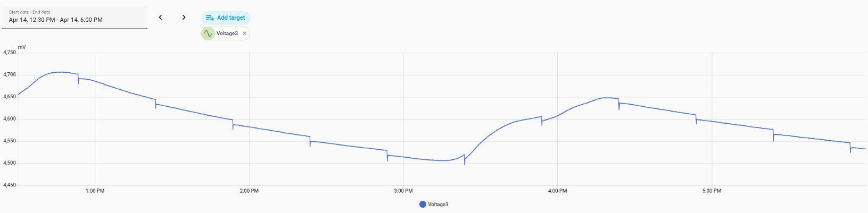The image size is (868, 213).
Task: Go to the next date range
Action: [184, 18]
